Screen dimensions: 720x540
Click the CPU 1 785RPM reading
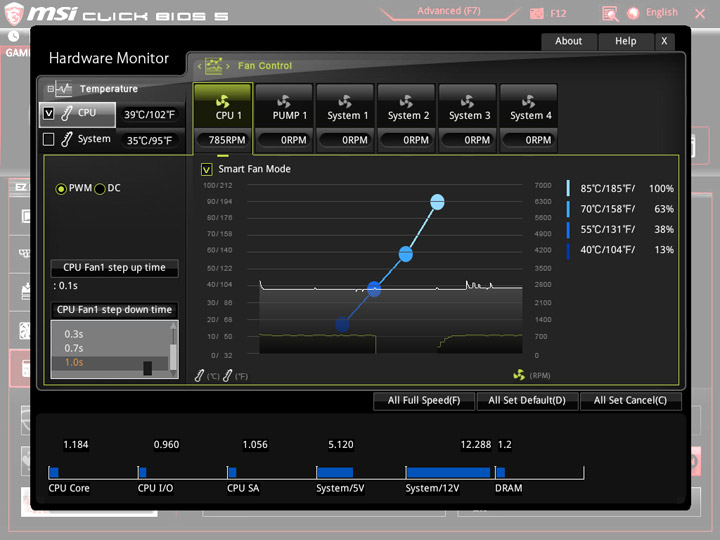pyautogui.click(x=224, y=140)
